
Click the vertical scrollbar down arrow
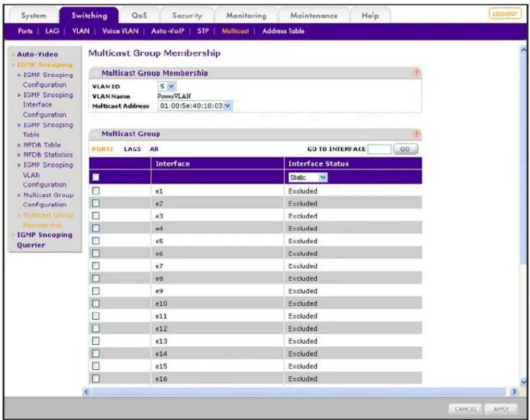tap(524, 382)
